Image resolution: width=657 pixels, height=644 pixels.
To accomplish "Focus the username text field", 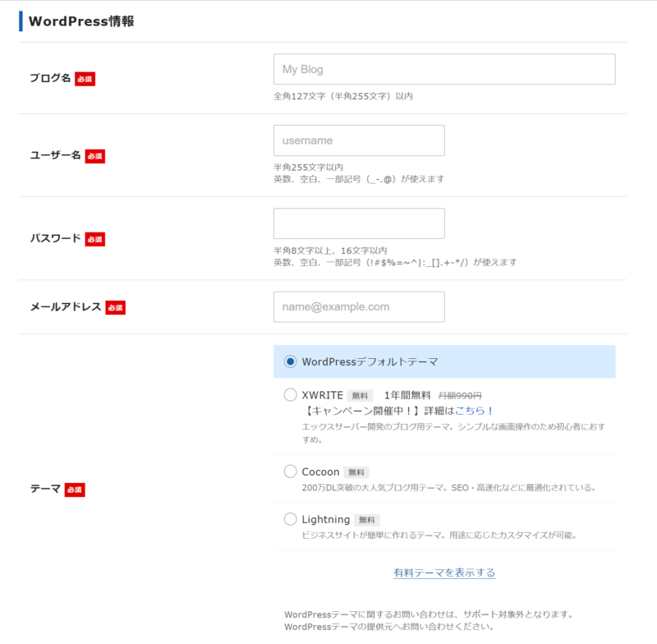I will [x=359, y=140].
